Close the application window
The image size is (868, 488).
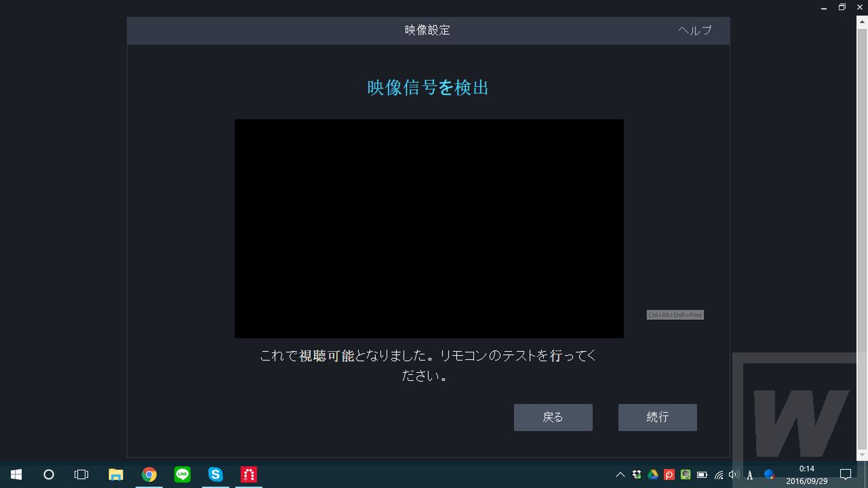pyautogui.click(x=860, y=7)
